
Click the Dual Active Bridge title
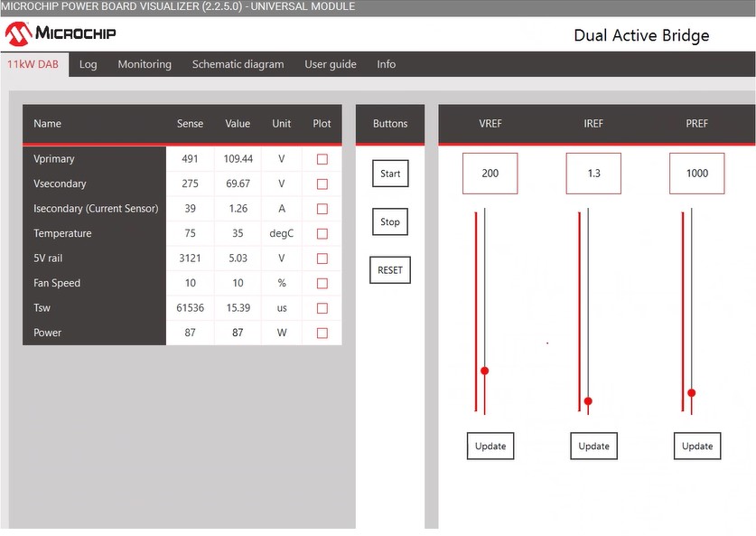641,35
